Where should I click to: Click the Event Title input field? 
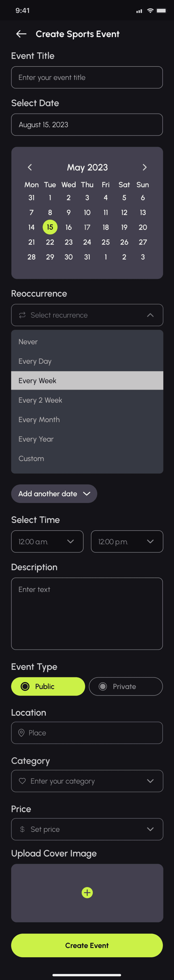point(87,78)
